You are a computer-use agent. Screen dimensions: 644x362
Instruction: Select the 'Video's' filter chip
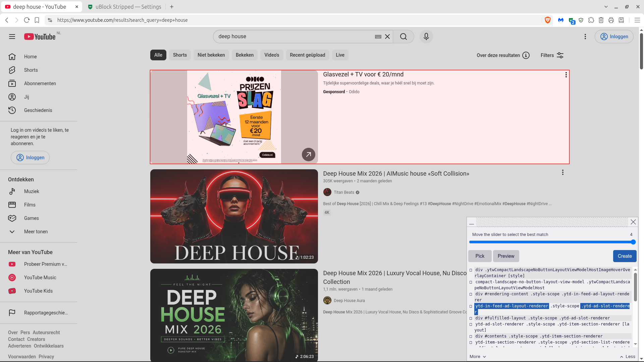click(272, 55)
